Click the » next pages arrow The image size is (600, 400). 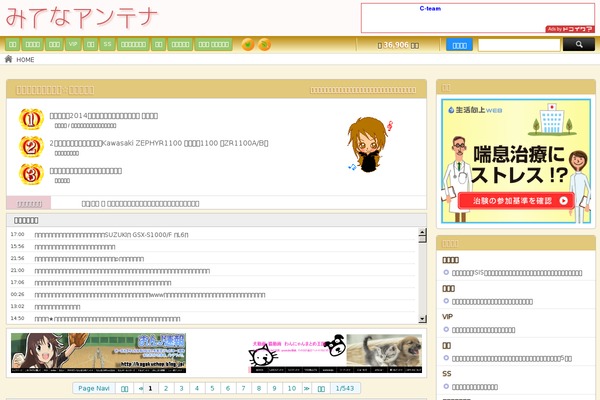point(307,388)
